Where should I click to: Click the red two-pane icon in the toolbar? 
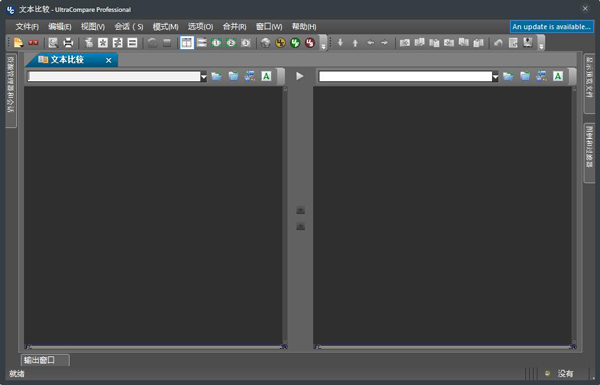33,42
